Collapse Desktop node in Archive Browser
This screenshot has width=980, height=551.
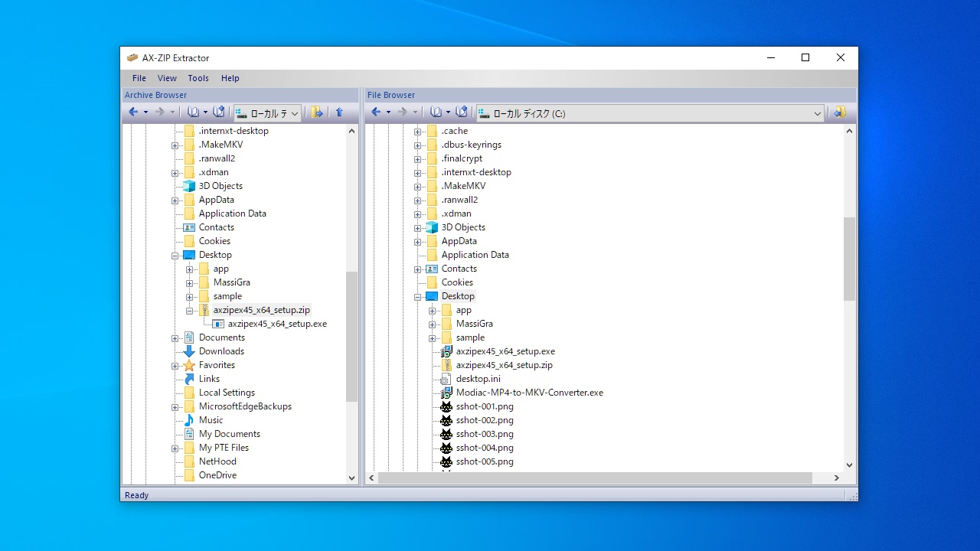tap(175, 256)
